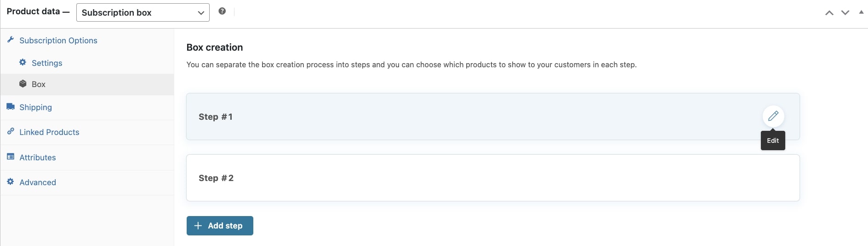Move the Product data panel up
This screenshot has width=868, height=246.
coord(829,13)
